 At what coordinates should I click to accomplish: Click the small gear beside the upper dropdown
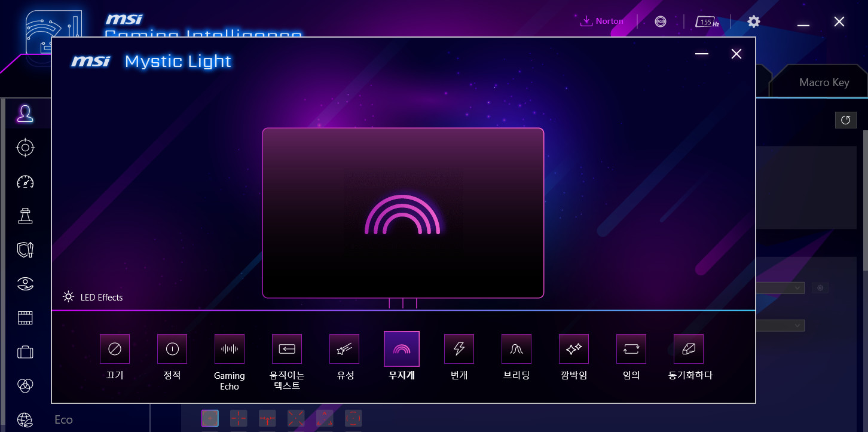click(820, 288)
